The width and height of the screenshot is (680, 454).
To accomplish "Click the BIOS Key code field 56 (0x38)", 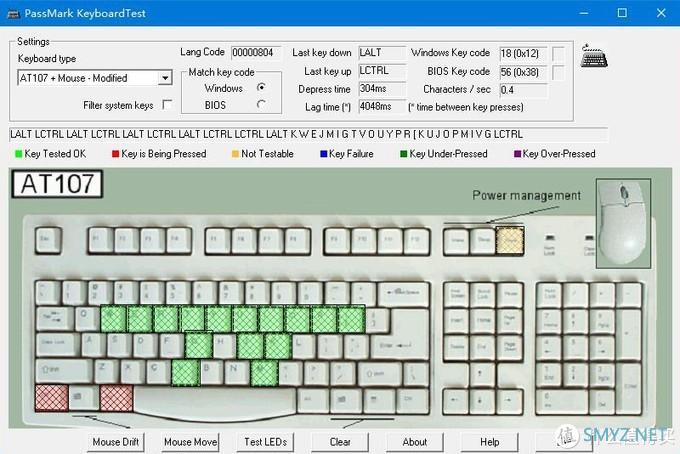I will (523, 72).
